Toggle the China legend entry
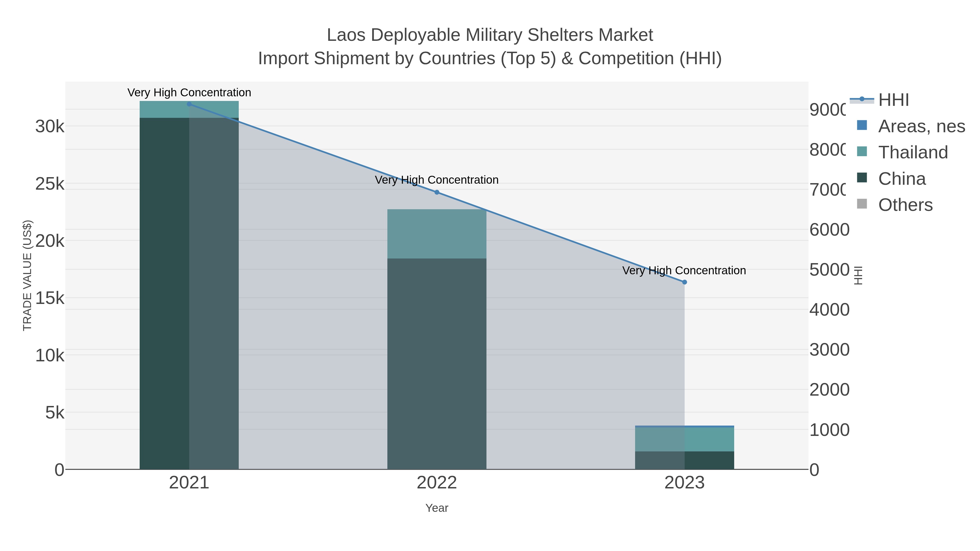 pyautogui.click(x=891, y=178)
